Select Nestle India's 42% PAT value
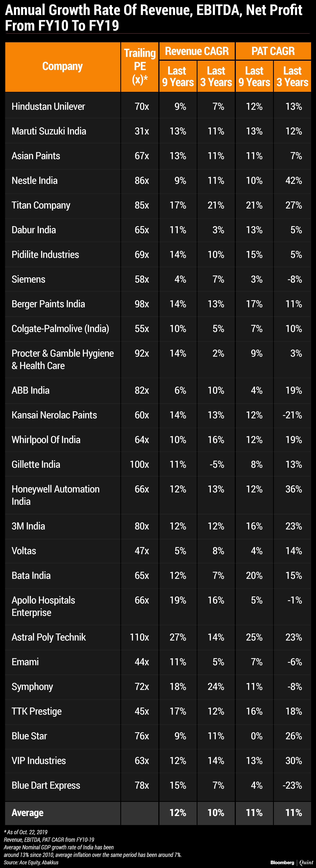Viewport: 316px width, 868px height. coord(293,181)
